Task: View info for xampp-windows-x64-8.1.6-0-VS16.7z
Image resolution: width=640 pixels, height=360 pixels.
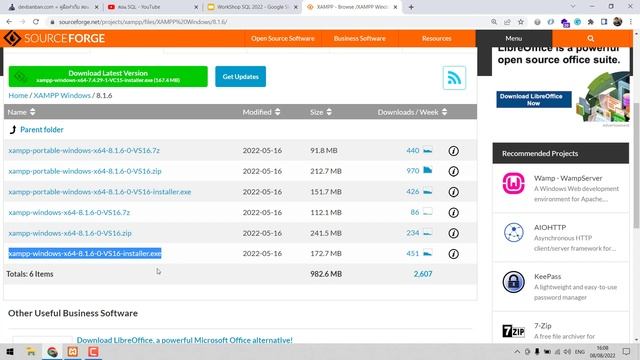Action: [453, 213]
